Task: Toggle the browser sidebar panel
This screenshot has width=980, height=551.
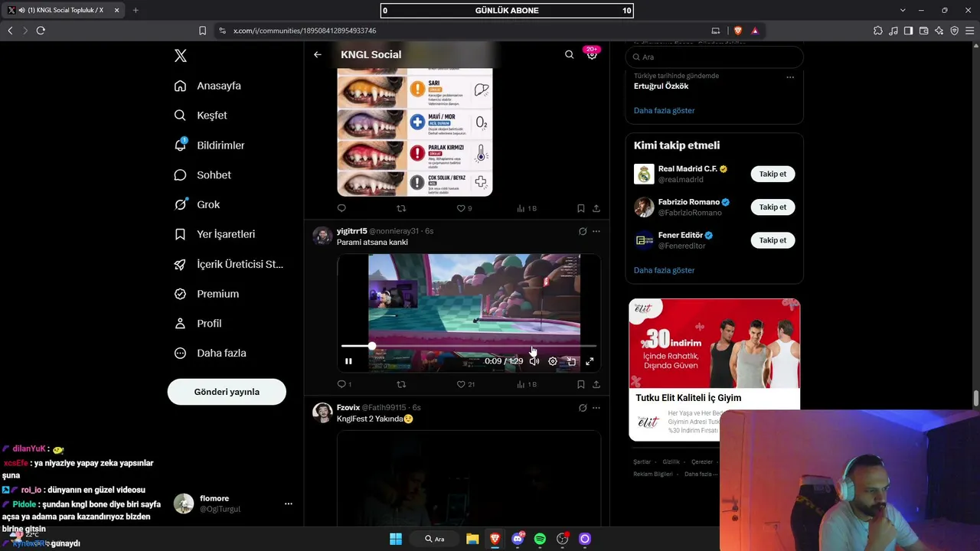Action: point(908,31)
